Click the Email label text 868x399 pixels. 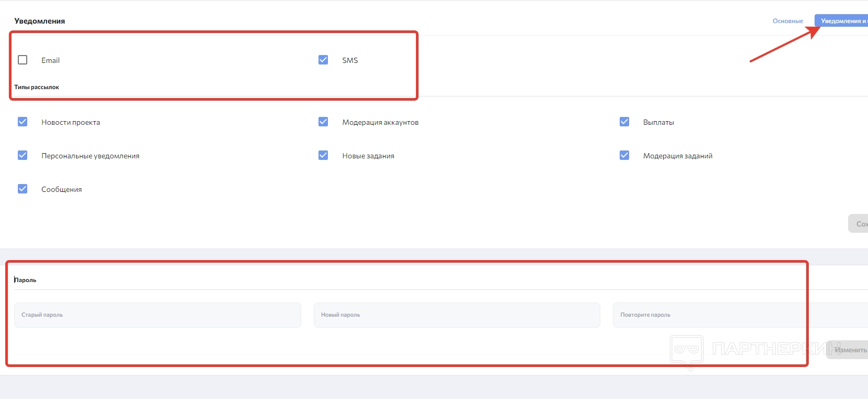pyautogui.click(x=51, y=60)
